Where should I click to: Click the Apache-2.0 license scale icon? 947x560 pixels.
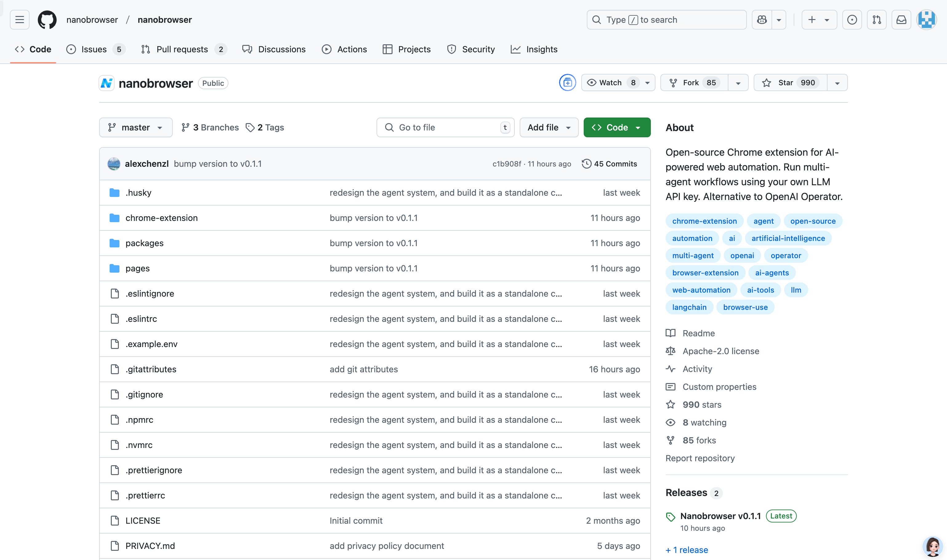(671, 351)
